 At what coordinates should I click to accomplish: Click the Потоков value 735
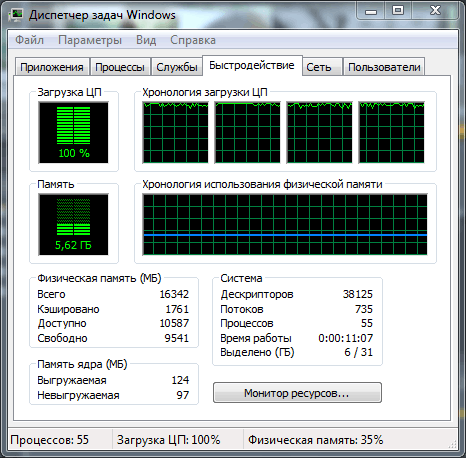click(x=364, y=309)
